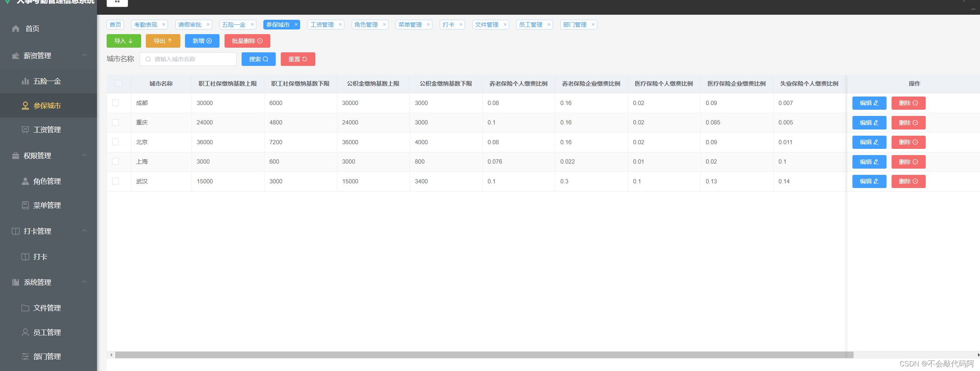
Task: Click the books icon beside 系统管理
Action: coord(16,283)
